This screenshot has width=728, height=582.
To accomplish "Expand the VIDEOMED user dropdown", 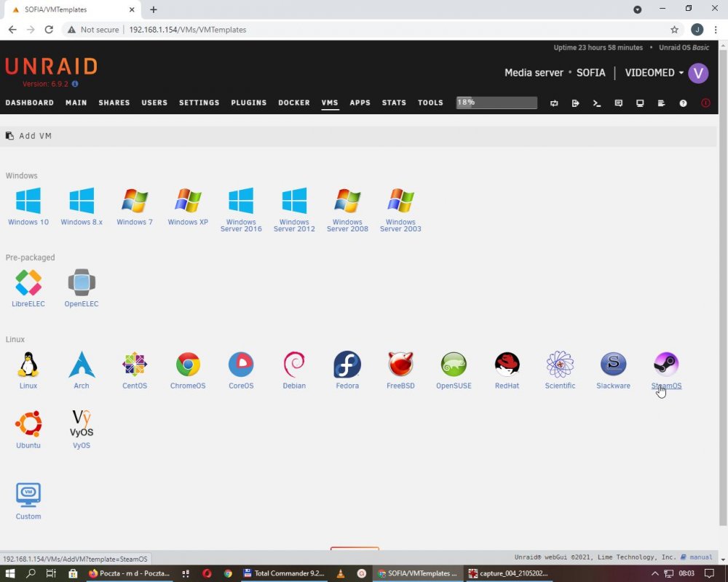I will pyautogui.click(x=654, y=73).
